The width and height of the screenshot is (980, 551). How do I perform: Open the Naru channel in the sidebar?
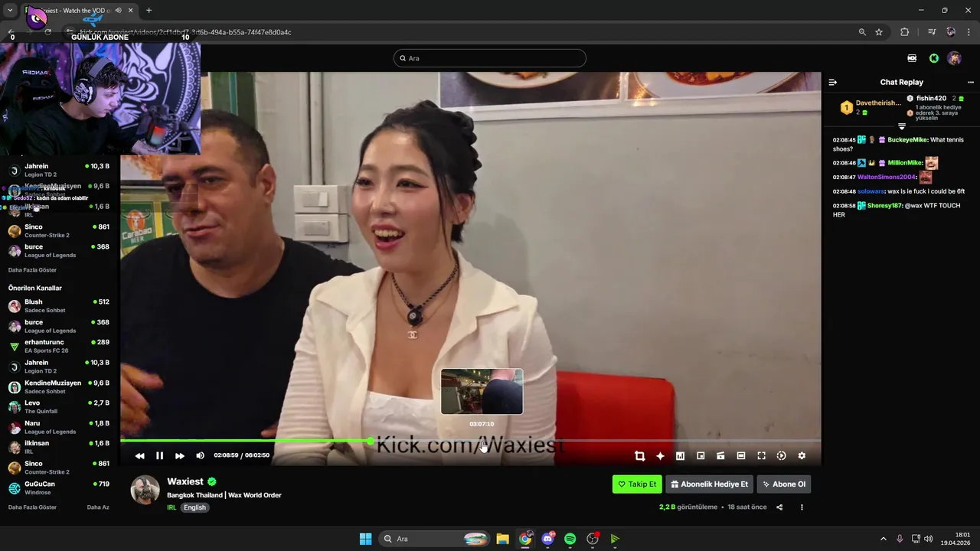pos(60,427)
